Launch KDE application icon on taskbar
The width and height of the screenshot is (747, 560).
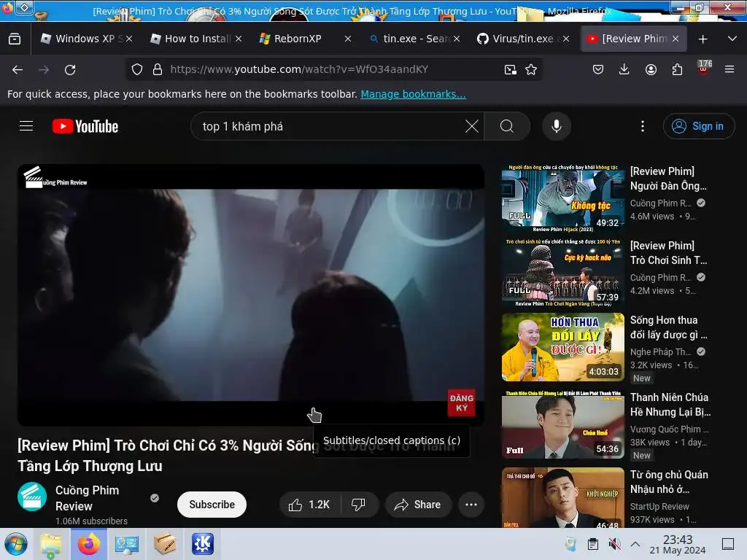click(x=203, y=544)
